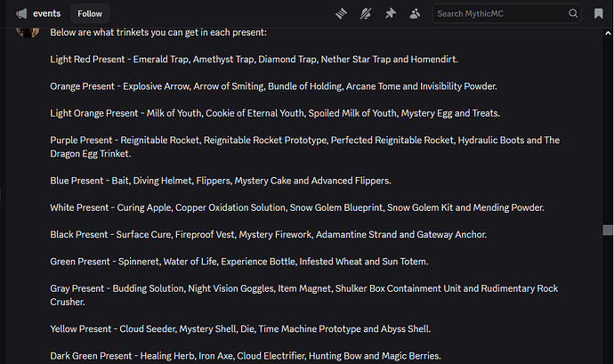The height and width of the screenshot is (364, 614).
Task: Click the White Present text line
Action: tap(296, 207)
